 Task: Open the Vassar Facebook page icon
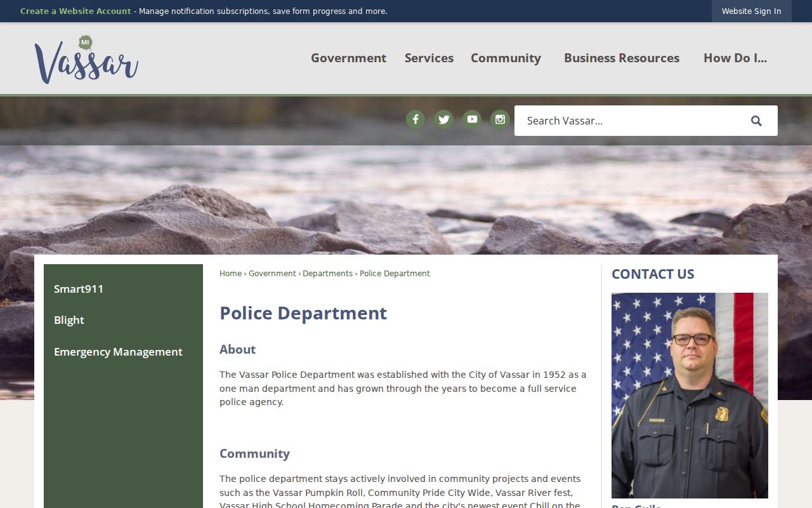pos(416,119)
